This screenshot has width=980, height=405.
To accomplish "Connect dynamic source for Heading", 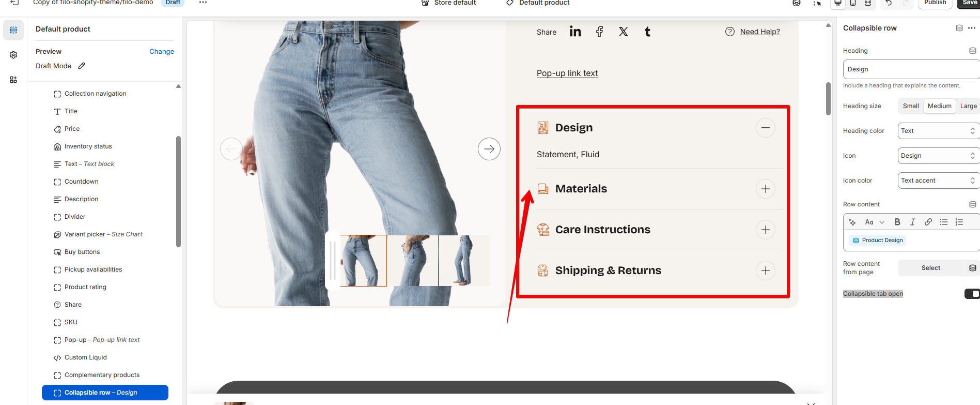I will pyautogui.click(x=973, y=51).
